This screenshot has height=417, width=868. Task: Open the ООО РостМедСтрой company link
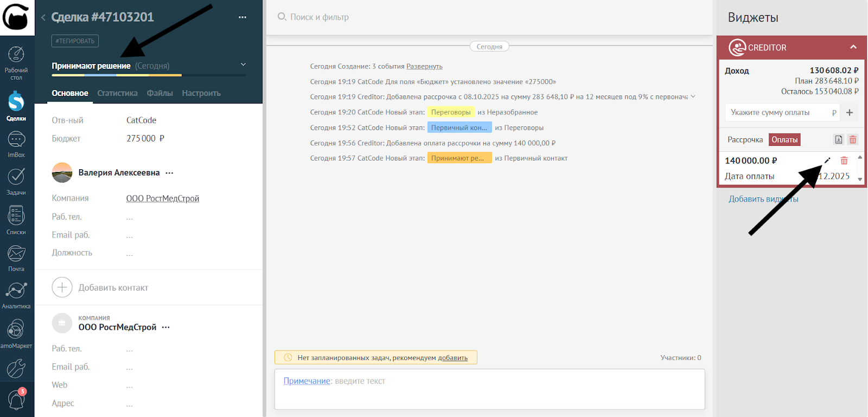click(x=162, y=198)
